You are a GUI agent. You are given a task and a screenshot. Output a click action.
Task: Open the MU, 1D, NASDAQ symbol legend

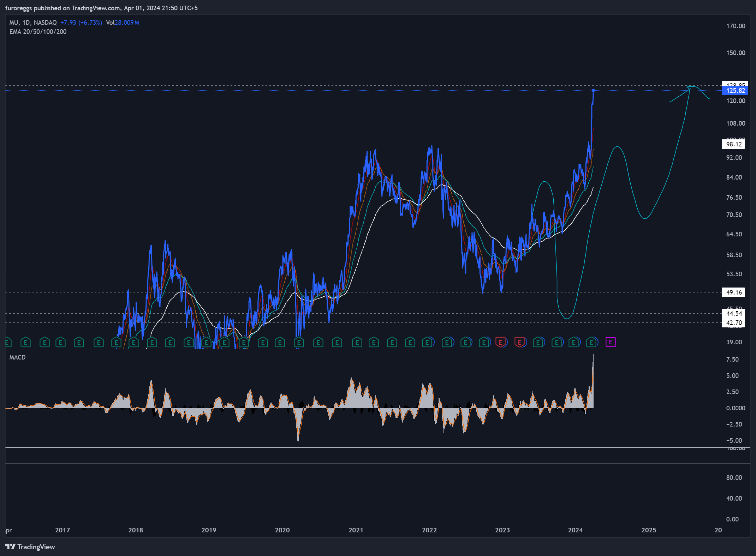point(33,23)
